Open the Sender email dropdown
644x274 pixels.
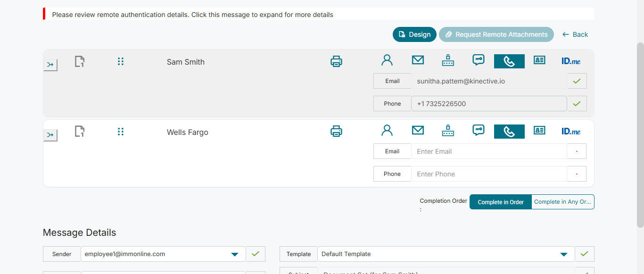[234, 254]
